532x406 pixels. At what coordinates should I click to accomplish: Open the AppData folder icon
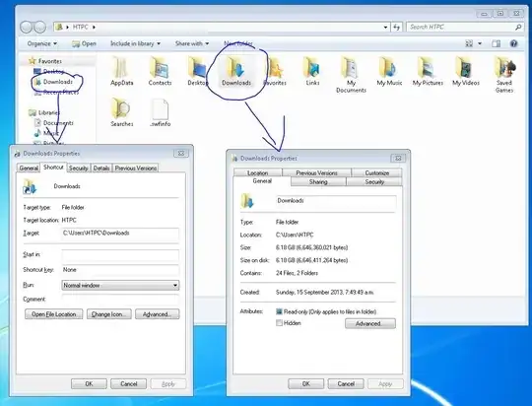tap(121, 72)
